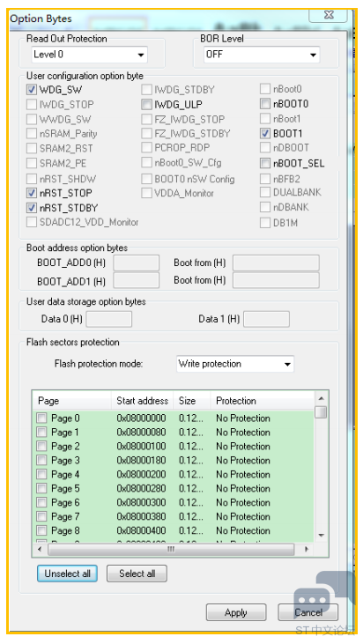The height and width of the screenshot is (644, 363).
Task: Click the Boot from field beside BOOT_ADD0
Action: point(276,263)
